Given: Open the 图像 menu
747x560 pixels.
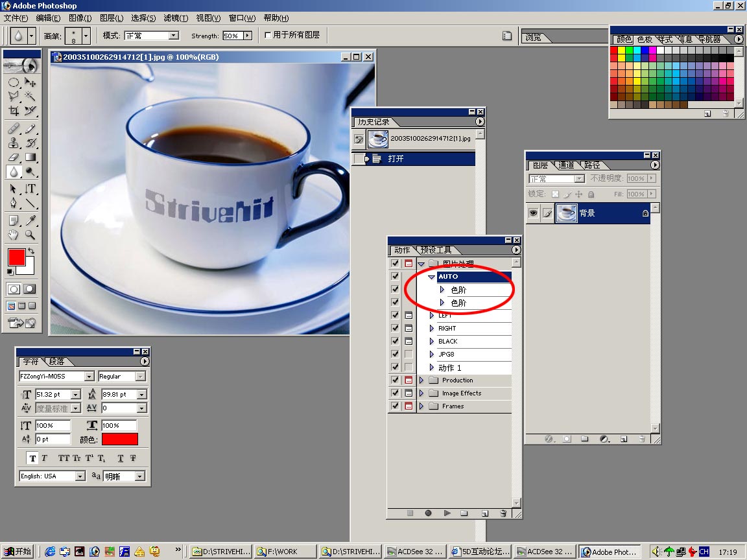Looking at the screenshot, I should coord(80,18).
